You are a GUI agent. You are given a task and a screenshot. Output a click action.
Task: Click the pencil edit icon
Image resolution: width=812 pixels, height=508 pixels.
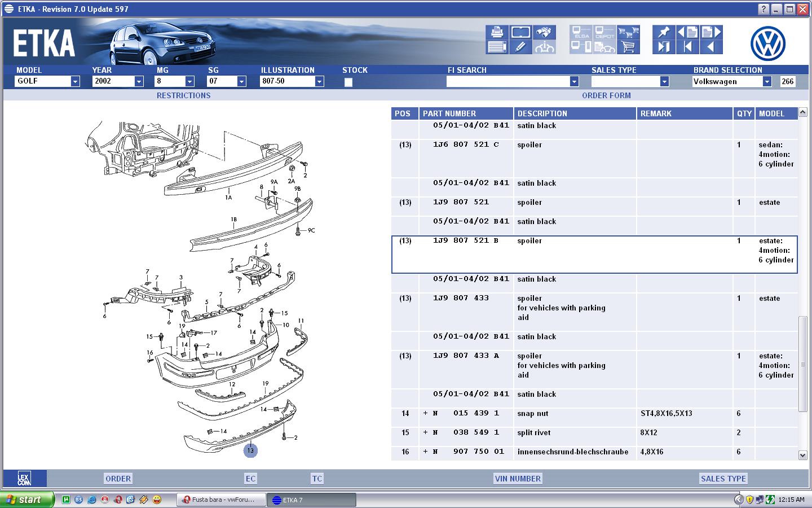pyautogui.click(x=520, y=47)
